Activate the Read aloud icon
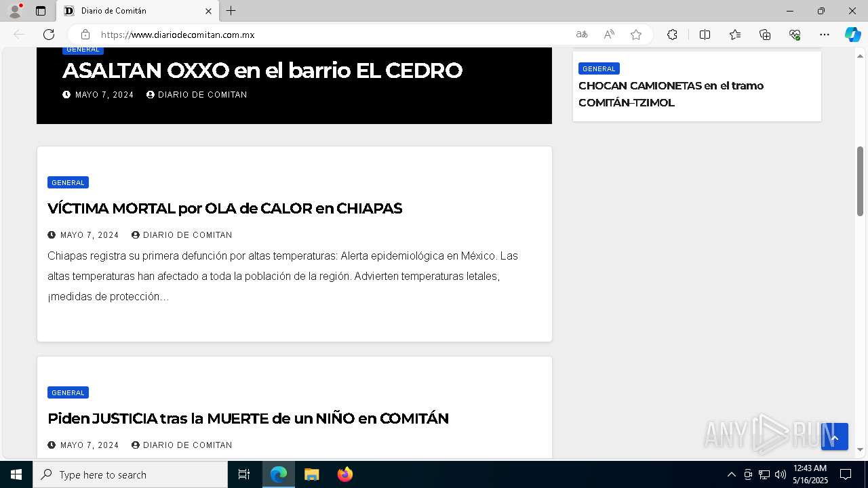Screen dimensions: 868x488 click(x=609, y=35)
